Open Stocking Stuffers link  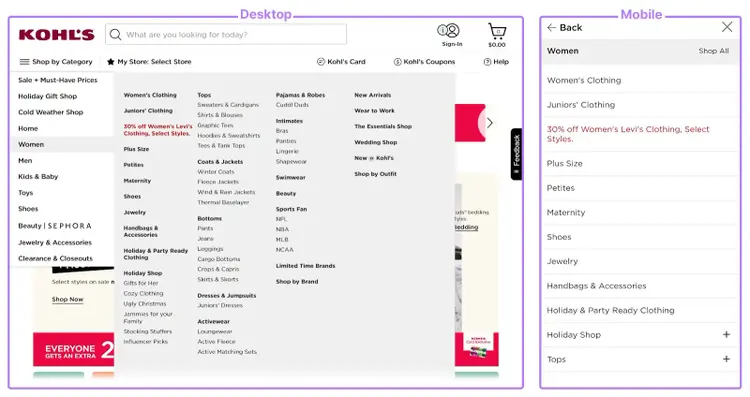148,331
